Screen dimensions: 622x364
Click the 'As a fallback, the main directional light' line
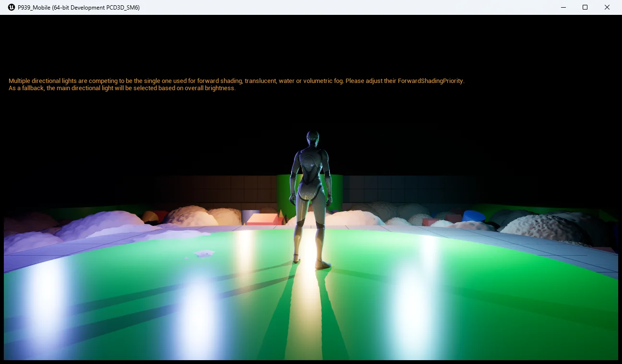(x=122, y=88)
